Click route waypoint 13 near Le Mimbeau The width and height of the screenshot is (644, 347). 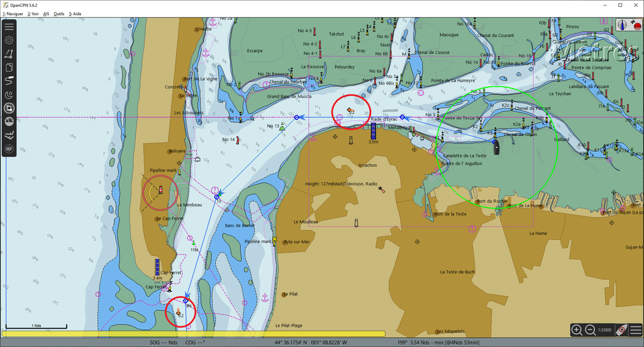pyautogui.click(x=217, y=197)
